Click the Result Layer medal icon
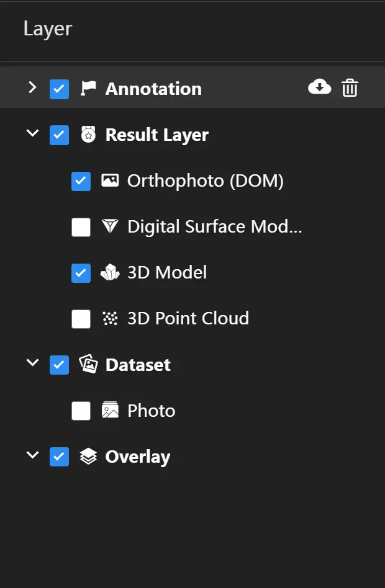385x588 pixels. pos(89,135)
